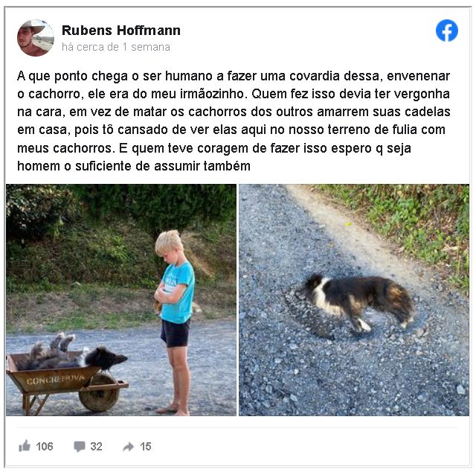Click the black and white dog lying on gravel
This screenshot has width=476, height=475.
(x=357, y=300)
